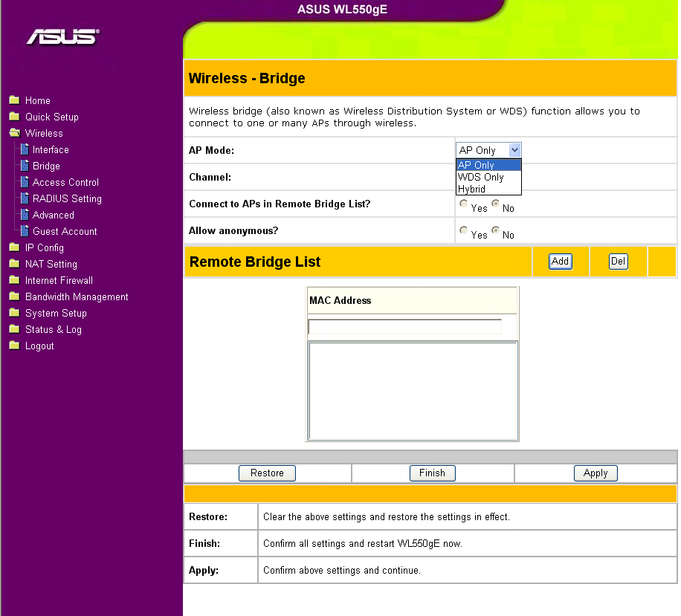
Task: Click the Guest Account page icon
Action: 25,231
